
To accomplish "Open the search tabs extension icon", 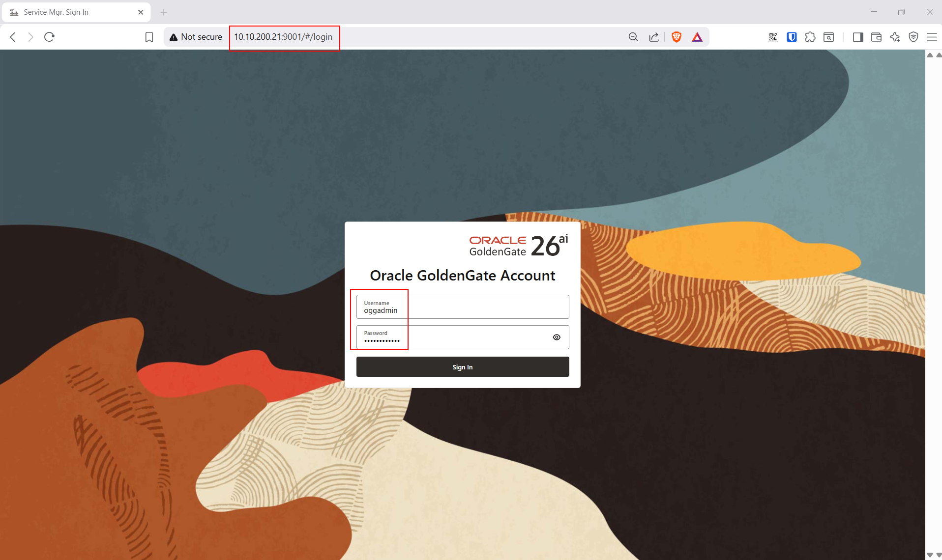I will click(829, 37).
